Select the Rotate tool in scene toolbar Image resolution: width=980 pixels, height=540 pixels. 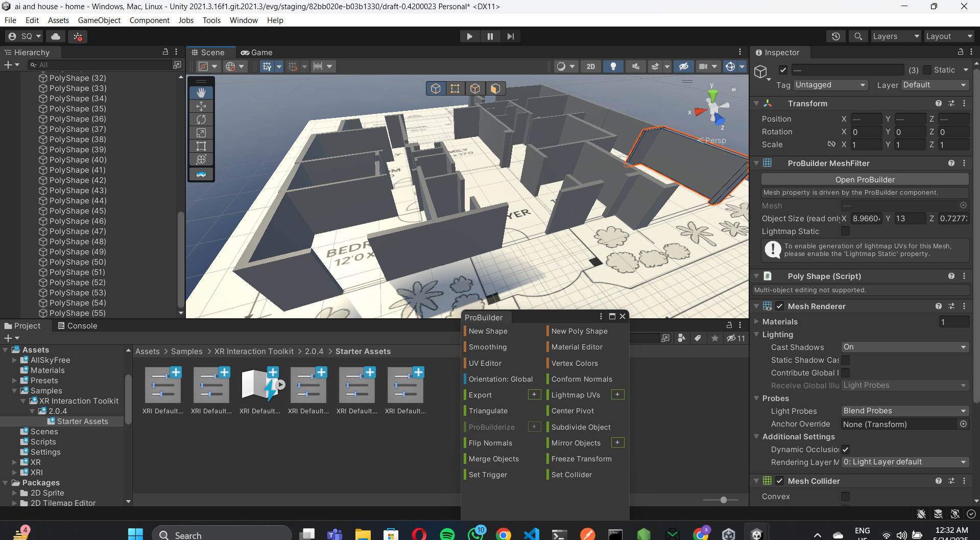coord(201,119)
